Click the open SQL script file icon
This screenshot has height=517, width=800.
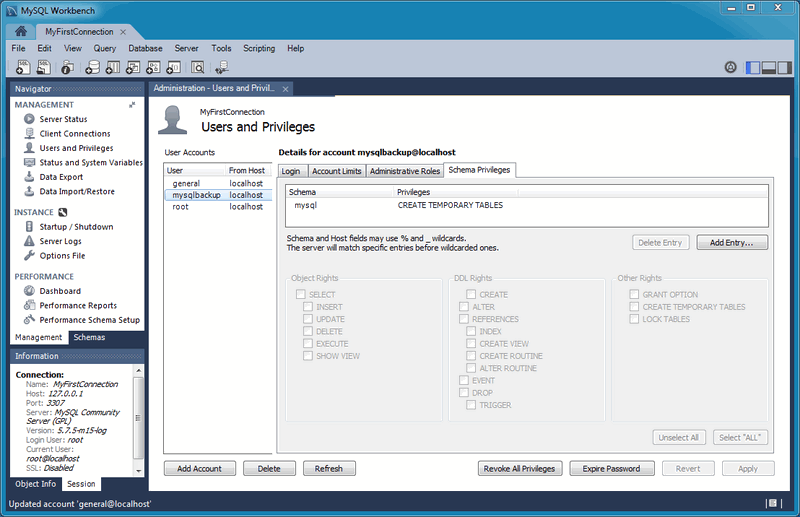43,67
